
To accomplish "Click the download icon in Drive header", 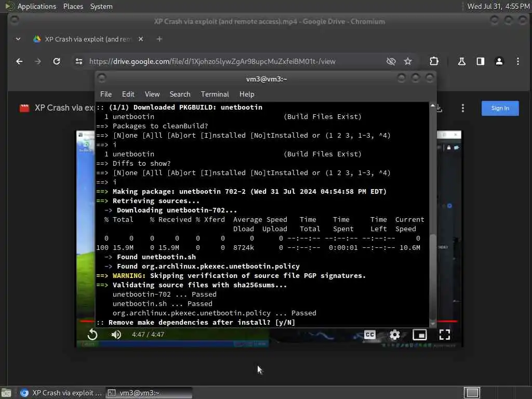I will (x=438, y=108).
